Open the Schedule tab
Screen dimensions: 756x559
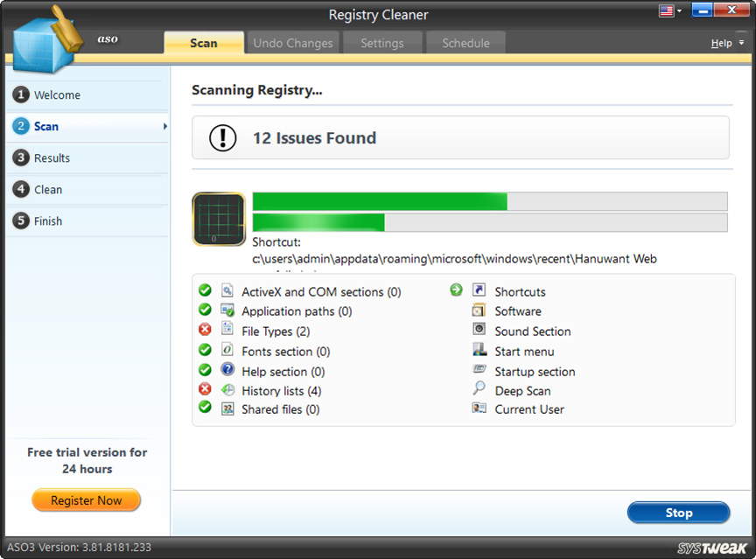[465, 42]
